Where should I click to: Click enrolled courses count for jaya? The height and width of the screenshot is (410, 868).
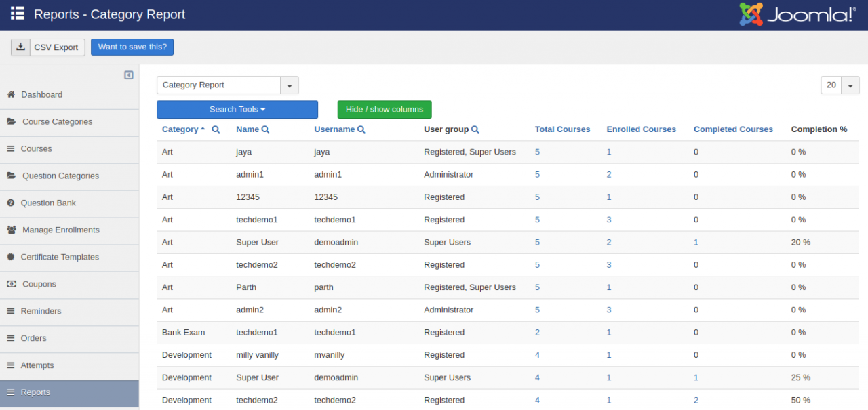pos(609,152)
